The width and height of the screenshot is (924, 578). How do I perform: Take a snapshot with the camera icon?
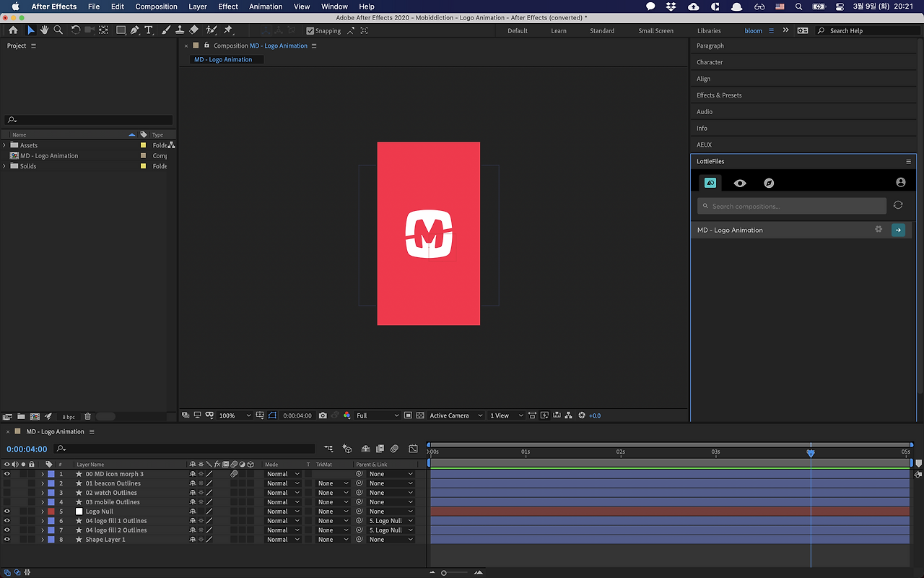(x=323, y=415)
